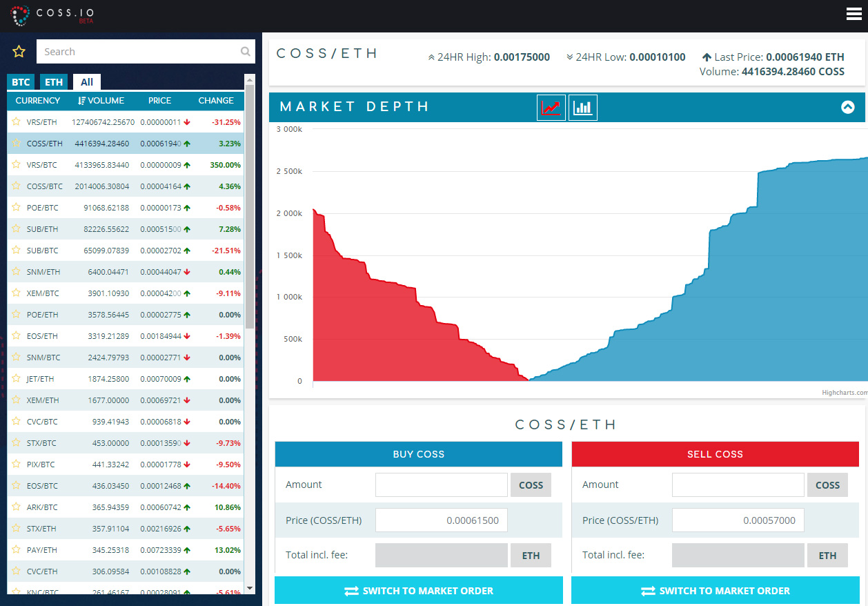Sort by the CURRENCY column header

pyautogui.click(x=38, y=101)
